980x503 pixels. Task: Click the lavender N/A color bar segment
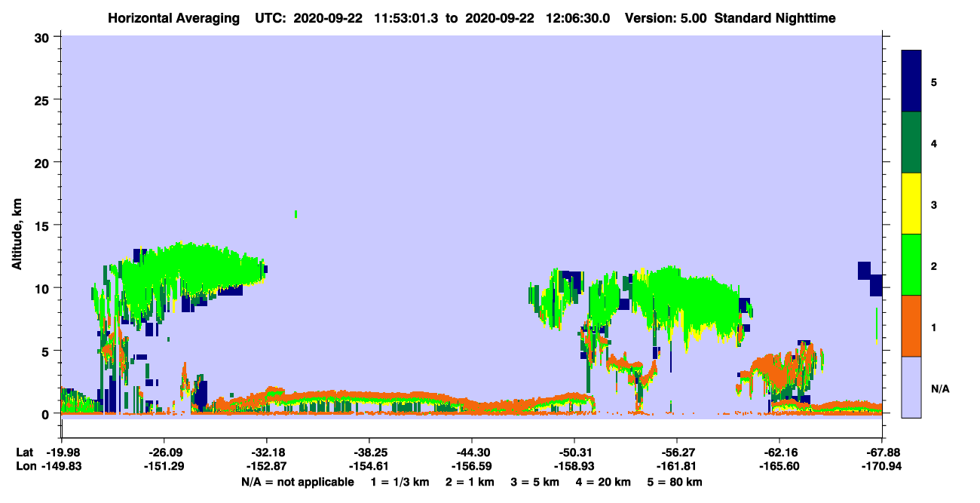[x=911, y=387]
